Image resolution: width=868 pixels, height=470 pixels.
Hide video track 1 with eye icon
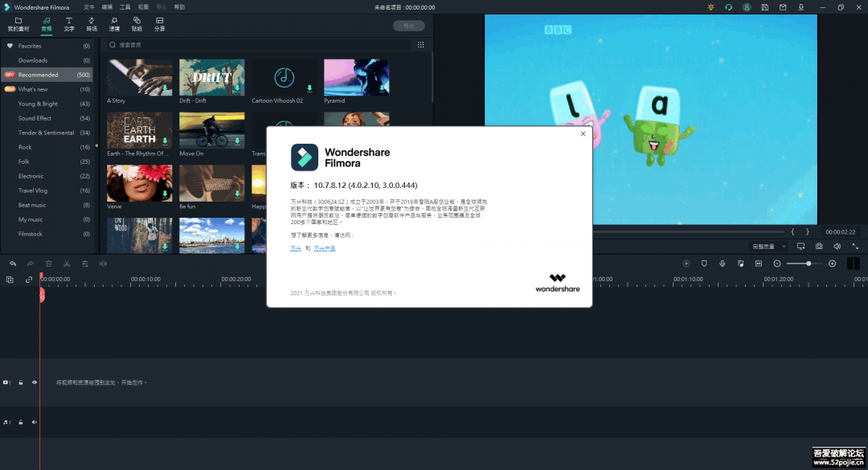click(35, 382)
